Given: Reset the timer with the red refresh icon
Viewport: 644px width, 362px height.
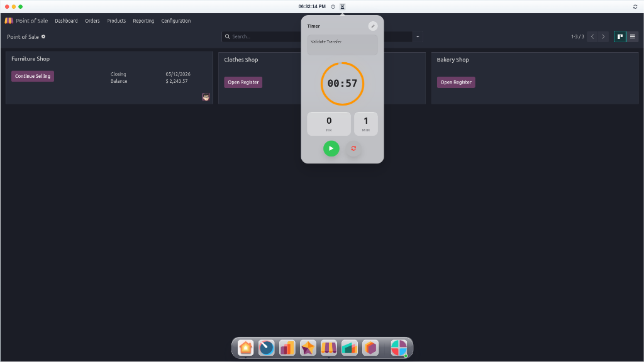Looking at the screenshot, I should (353, 148).
